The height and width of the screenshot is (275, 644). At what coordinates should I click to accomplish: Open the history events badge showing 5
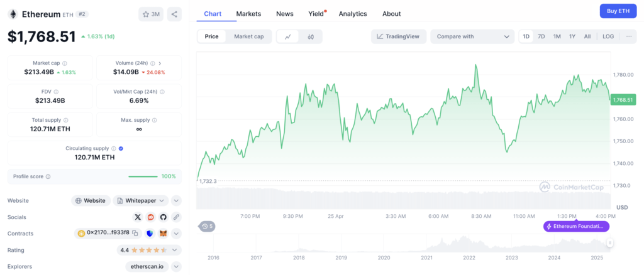[207, 226]
